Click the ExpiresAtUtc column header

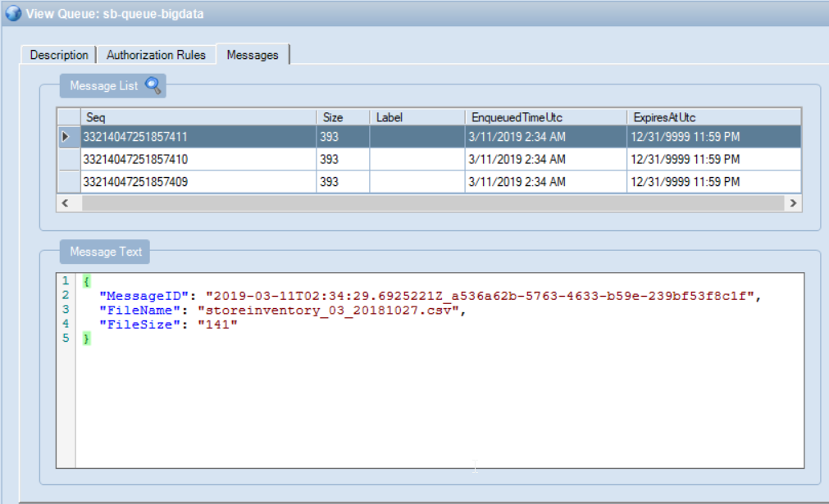(x=713, y=117)
